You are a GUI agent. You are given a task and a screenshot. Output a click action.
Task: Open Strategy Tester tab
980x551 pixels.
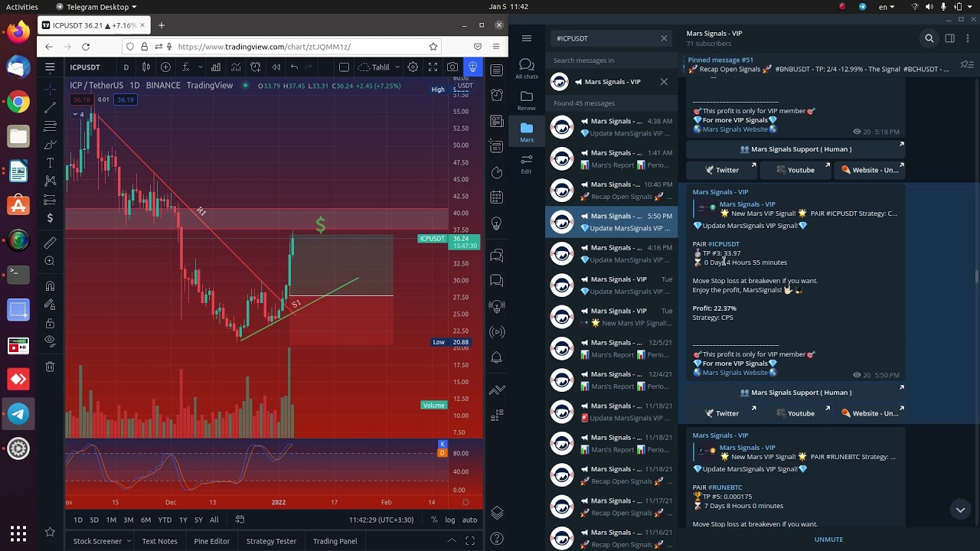pos(271,541)
